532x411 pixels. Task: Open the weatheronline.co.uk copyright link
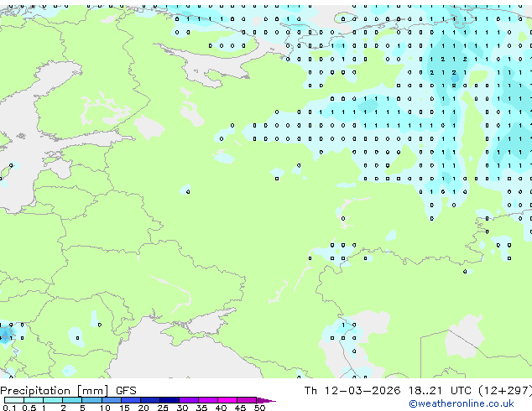462,403
